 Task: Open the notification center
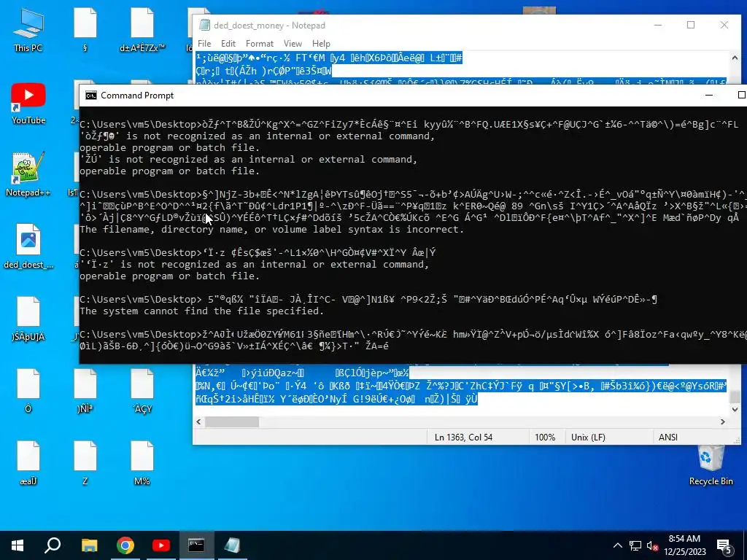(725, 546)
